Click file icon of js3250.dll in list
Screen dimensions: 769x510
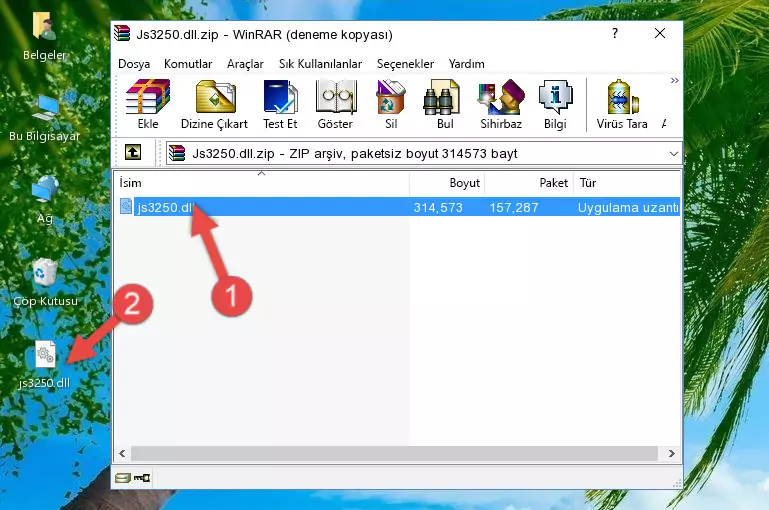point(126,206)
